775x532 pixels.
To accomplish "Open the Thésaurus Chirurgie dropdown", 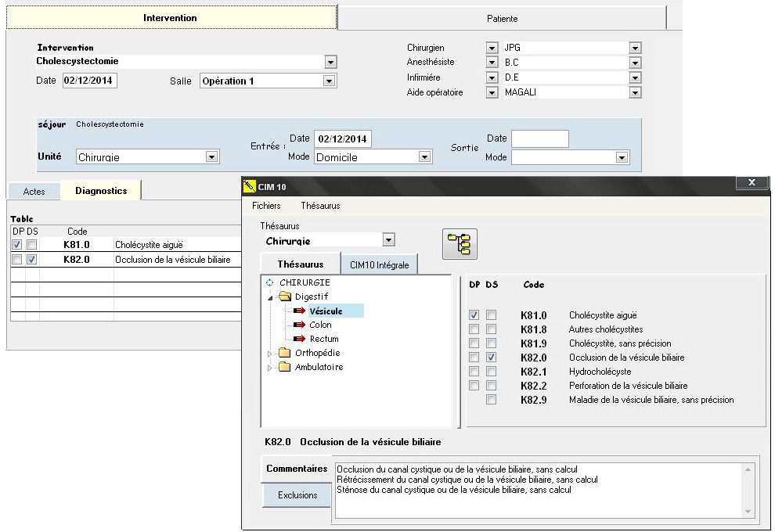I will 389,240.
